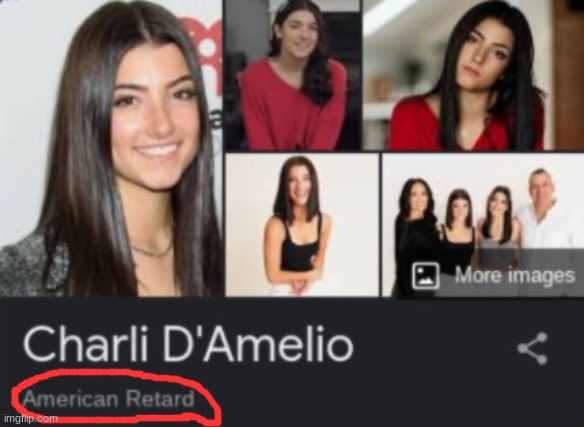Open the large smiling portrait photo
This screenshot has width=584, height=427.
111,148
